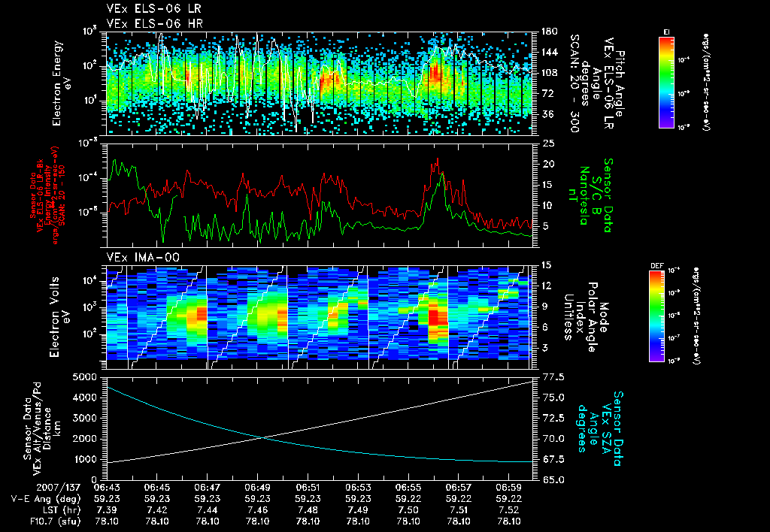Click the 06:45 time tick label
Screen dimensions: 770x532
(x=157, y=488)
